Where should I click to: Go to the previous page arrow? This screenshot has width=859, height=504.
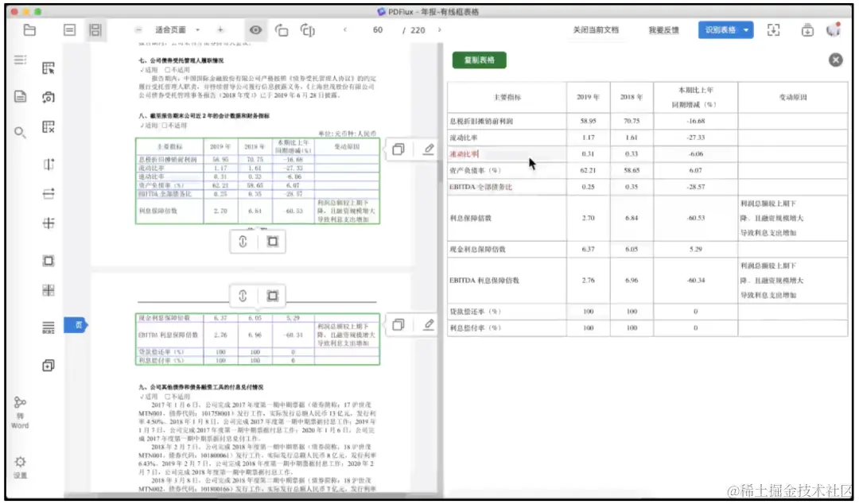[x=344, y=30]
